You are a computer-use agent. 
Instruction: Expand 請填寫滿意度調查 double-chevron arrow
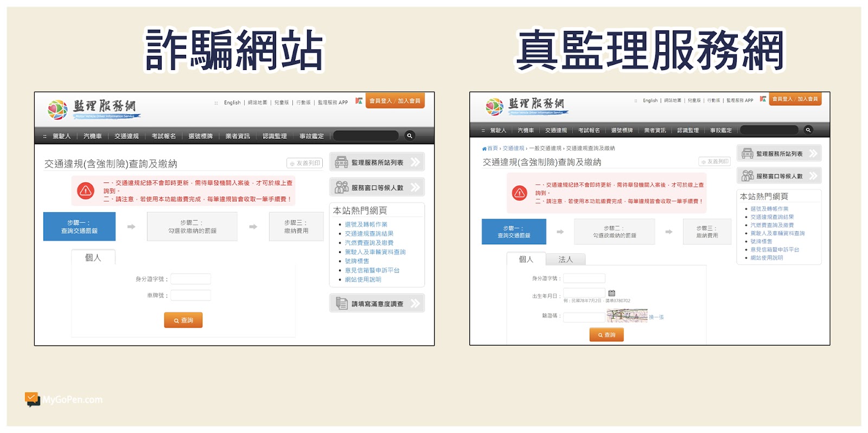[x=415, y=303]
